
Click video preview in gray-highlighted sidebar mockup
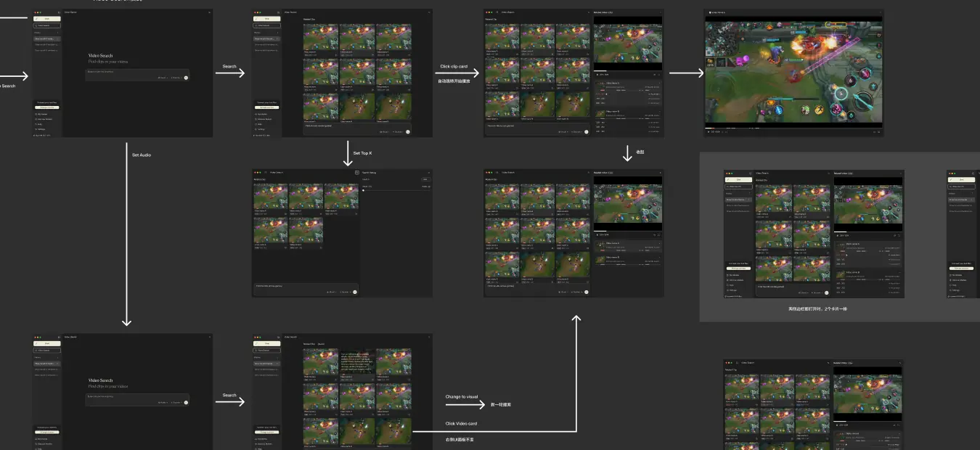868,205
